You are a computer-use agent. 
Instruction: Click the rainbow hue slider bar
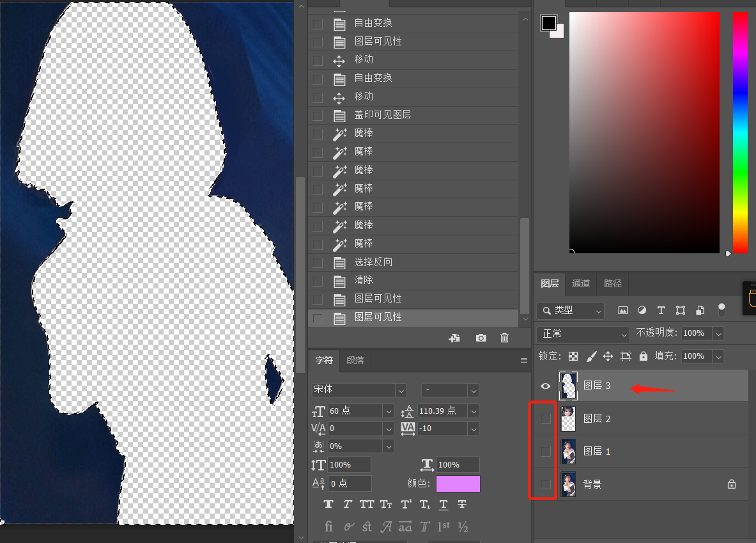click(x=740, y=133)
